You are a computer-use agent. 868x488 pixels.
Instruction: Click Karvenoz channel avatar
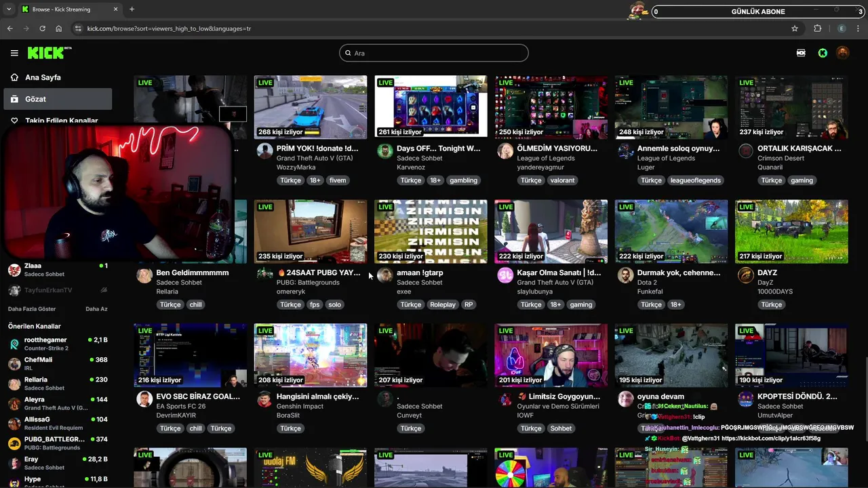tap(385, 150)
